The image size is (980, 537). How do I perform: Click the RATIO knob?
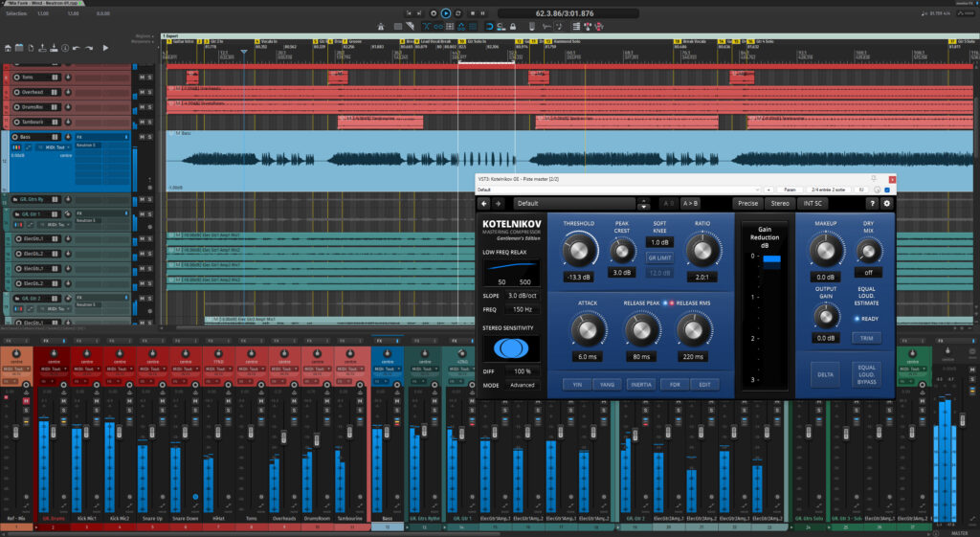pyautogui.click(x=702, y=250)
